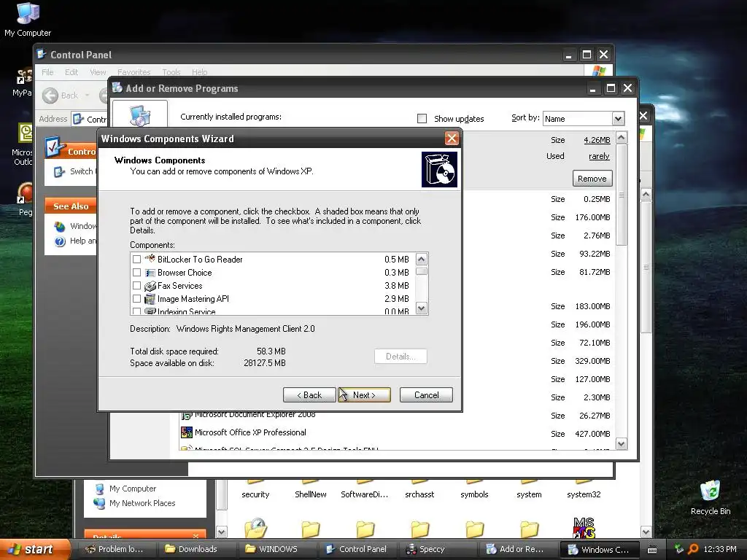
Task: Check the BitLocker To Go Reader checkbox
Action: (x=136, y=259)
